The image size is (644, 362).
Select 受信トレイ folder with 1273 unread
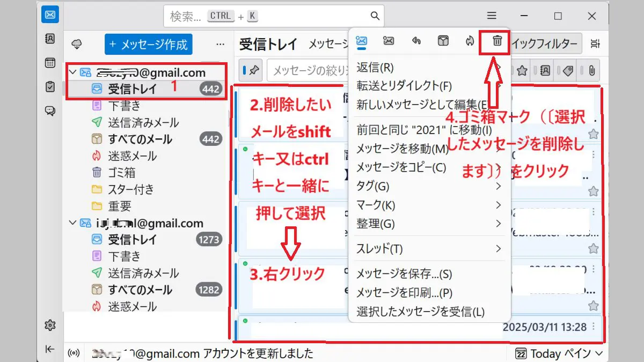click(145, 240)
